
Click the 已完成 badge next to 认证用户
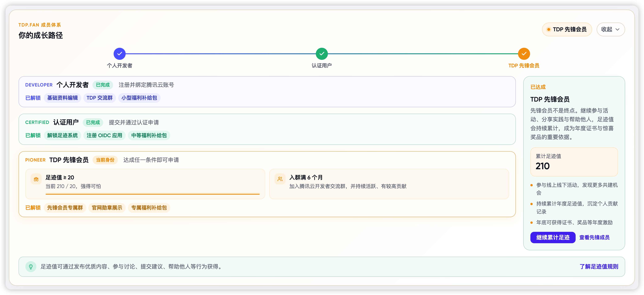[x=93, y=122]
